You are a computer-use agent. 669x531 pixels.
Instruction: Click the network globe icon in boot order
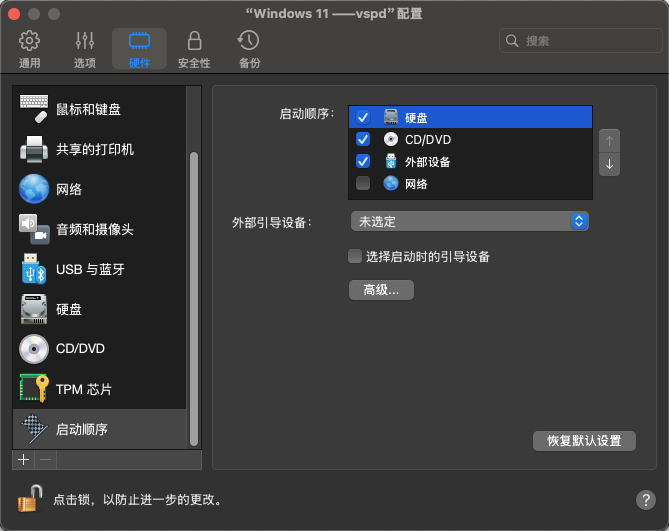[391, 183]
